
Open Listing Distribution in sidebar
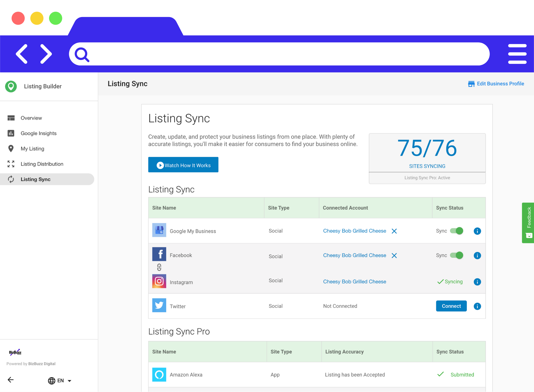point(47,164)
